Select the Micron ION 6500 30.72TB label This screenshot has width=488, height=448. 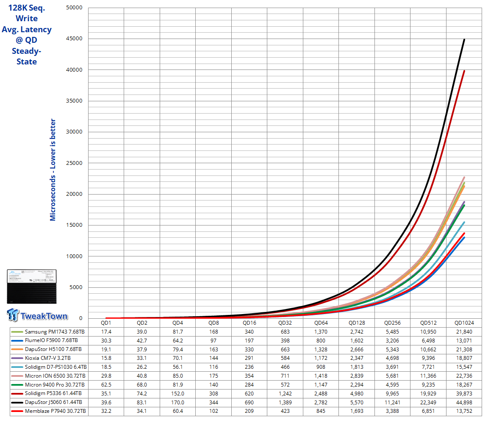(55, 376)
